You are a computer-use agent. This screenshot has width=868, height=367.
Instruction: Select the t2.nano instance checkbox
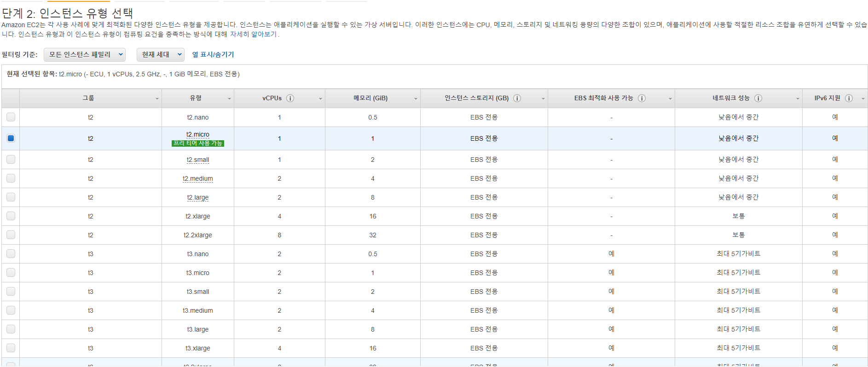[11, 117]
